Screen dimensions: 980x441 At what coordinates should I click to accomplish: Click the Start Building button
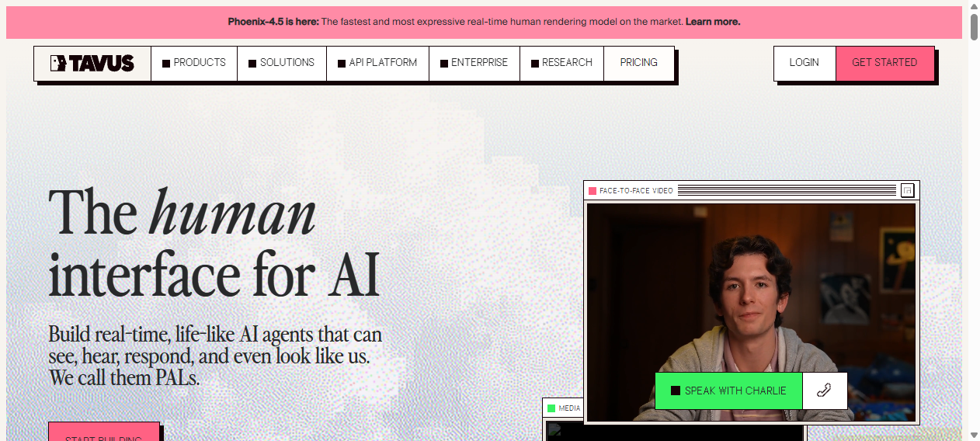point(104,432)
